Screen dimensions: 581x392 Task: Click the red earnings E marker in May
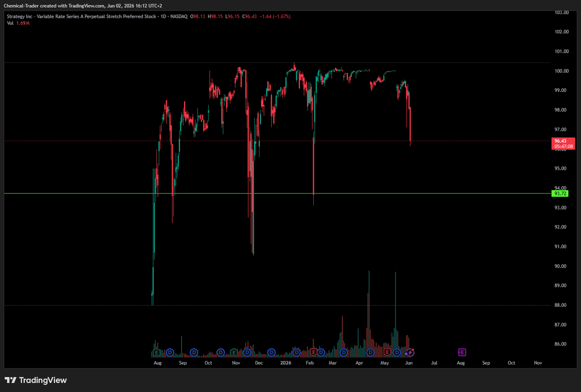point(387,352)
